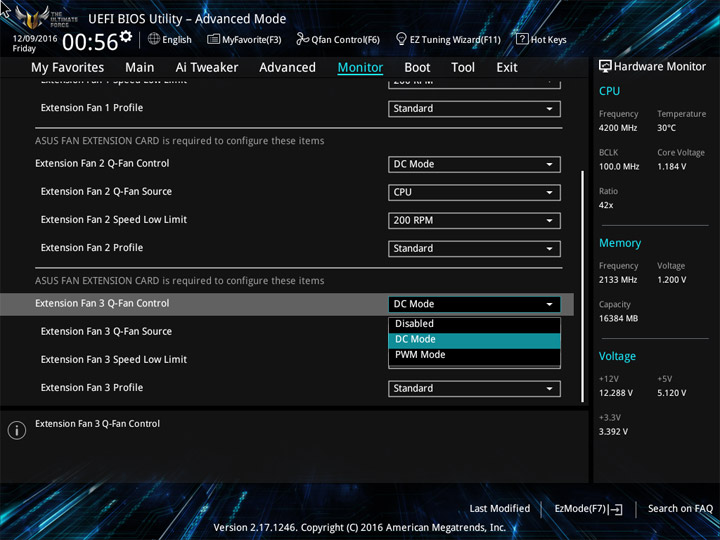Switch to the Tool tab
The width and height of the screenshot is (720, 540).
pos(463,68)
